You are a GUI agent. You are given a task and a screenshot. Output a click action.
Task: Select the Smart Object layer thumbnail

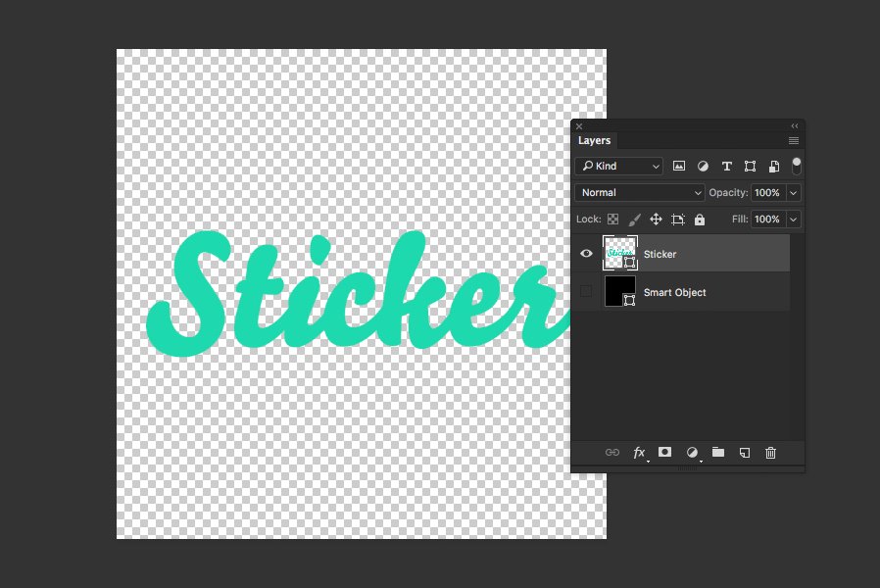[620, 291]
